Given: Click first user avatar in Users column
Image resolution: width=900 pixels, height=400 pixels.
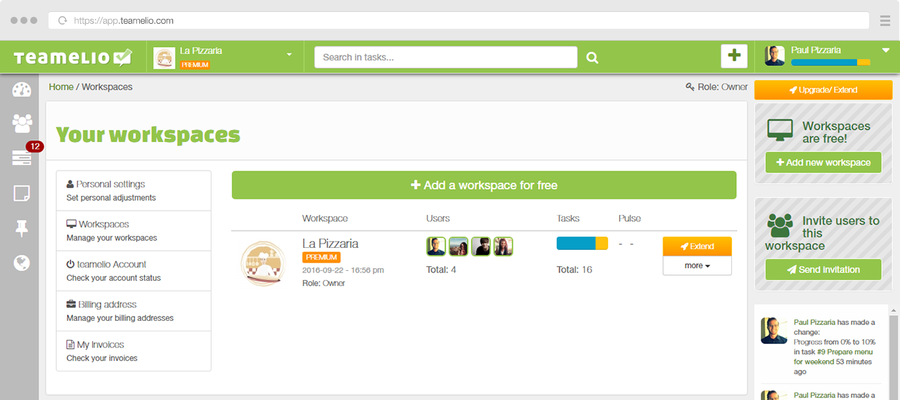Looking at the screenshot, I should [x=436, y=246].
